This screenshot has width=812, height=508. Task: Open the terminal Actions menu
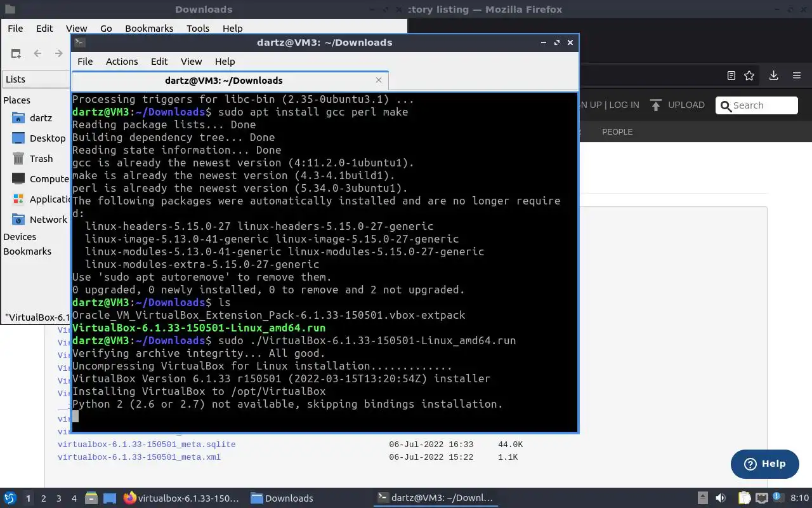tap(122, 62)
